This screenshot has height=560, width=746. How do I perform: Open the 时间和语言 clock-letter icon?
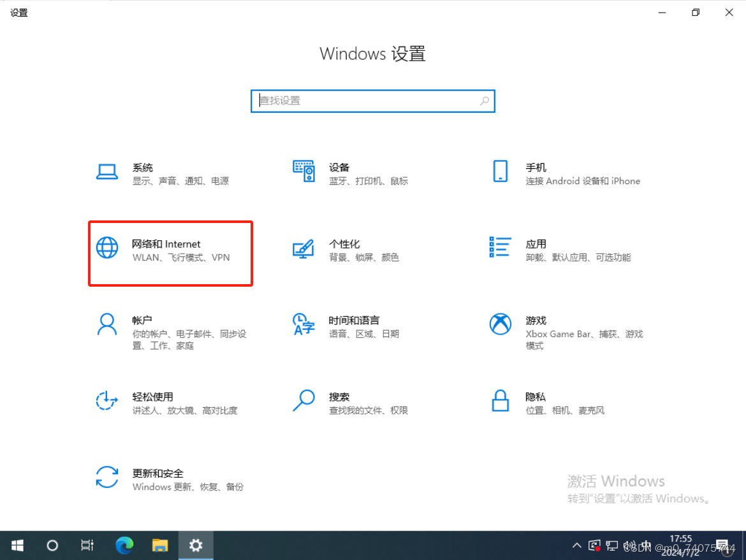coord(304,324)
